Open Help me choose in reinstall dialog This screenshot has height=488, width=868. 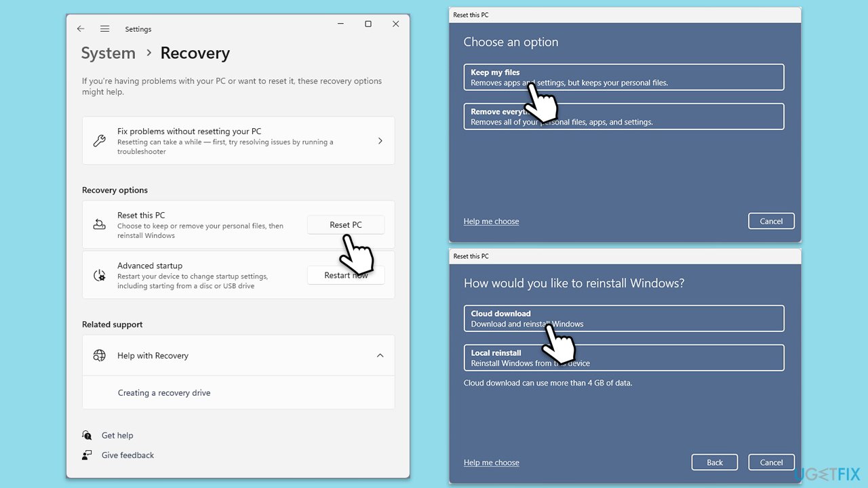[492, 462]
